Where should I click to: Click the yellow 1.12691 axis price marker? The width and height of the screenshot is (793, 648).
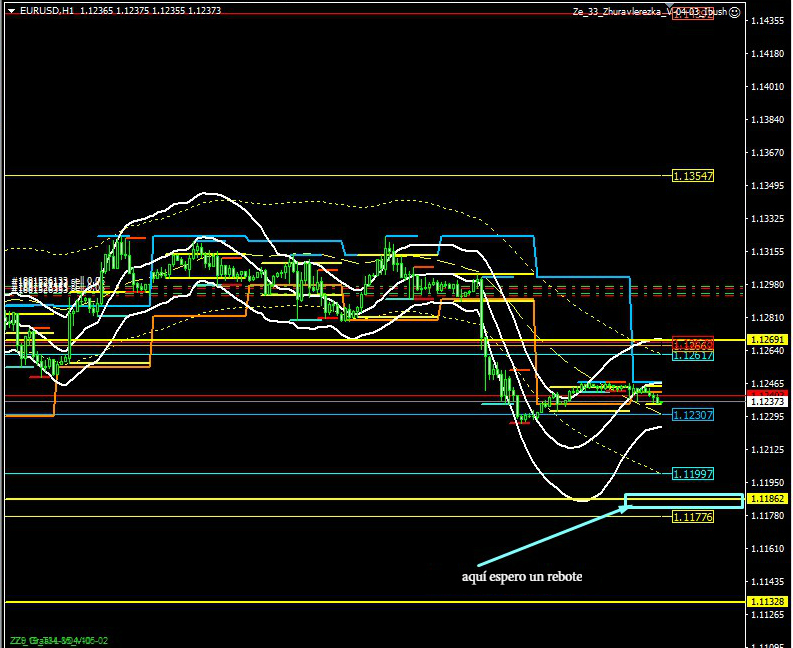point(767,340)
